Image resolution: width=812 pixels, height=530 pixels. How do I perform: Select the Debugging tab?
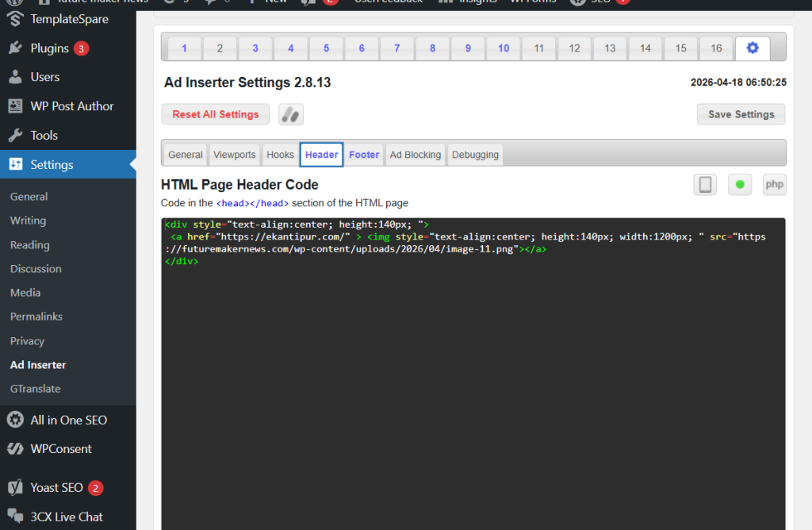pos(475,155)
